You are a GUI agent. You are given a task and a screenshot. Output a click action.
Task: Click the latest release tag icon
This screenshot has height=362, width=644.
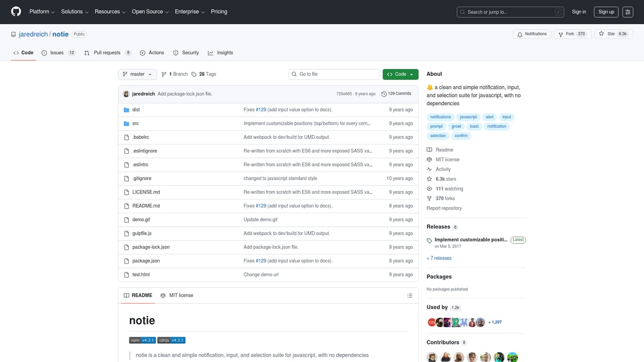point(429,240)
